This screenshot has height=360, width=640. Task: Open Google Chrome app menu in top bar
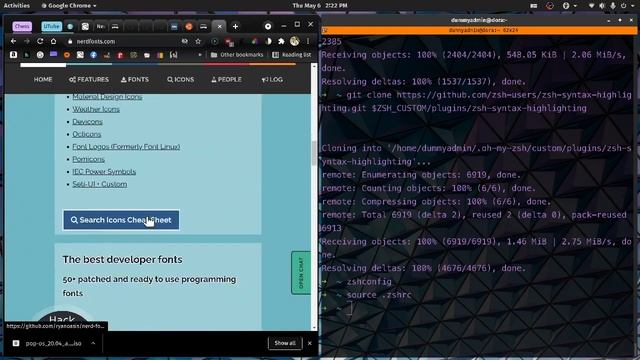pyautogui.click(x=69, y=6)
